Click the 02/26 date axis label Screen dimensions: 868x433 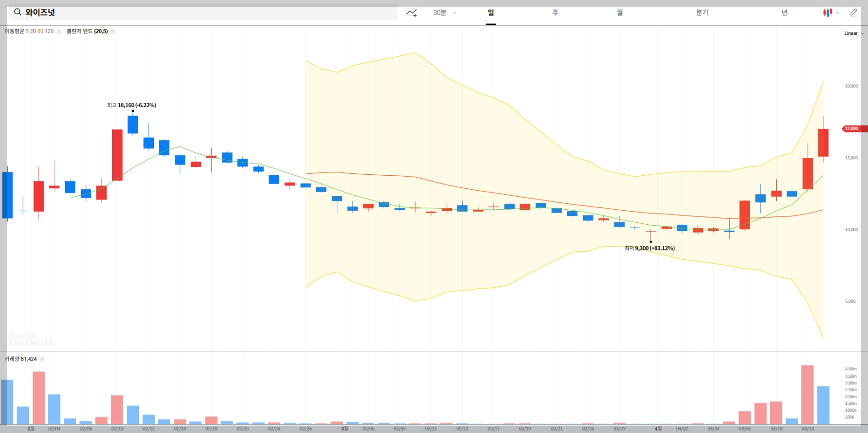pyautogui.click(x=306, y=429)
